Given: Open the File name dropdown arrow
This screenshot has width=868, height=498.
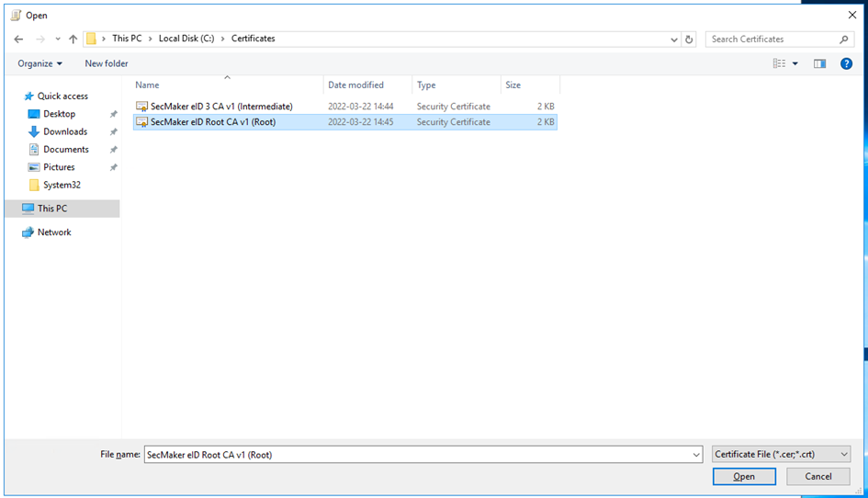Looking at the screenshot, I should click(696, 455).
